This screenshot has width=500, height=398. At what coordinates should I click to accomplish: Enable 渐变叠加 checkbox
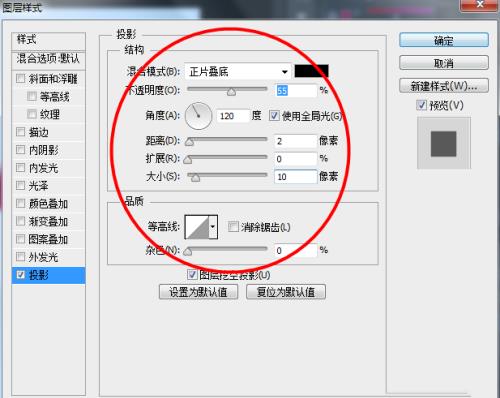(20, 221)
